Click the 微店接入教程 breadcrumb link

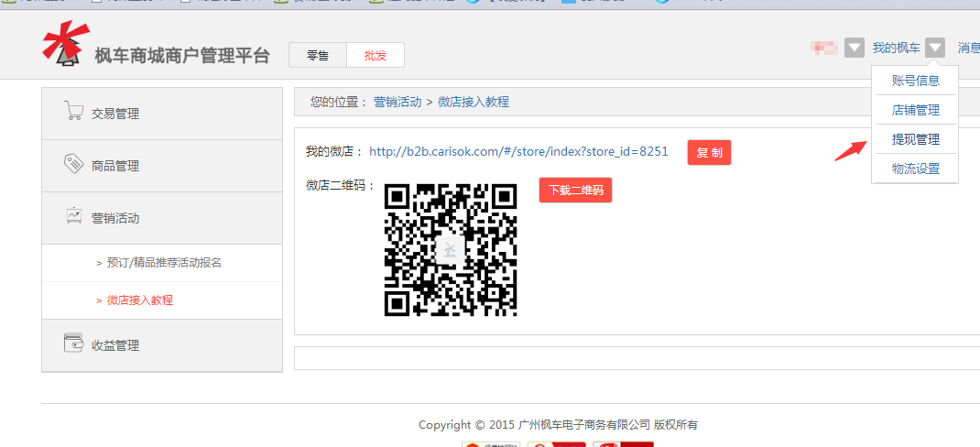(x=474, y=102)
